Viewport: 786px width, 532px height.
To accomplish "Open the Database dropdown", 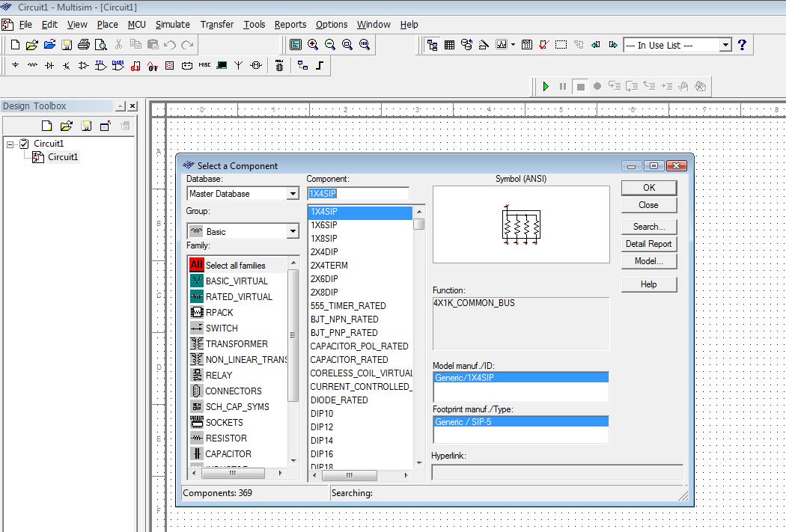I will (x=293, y=194).
